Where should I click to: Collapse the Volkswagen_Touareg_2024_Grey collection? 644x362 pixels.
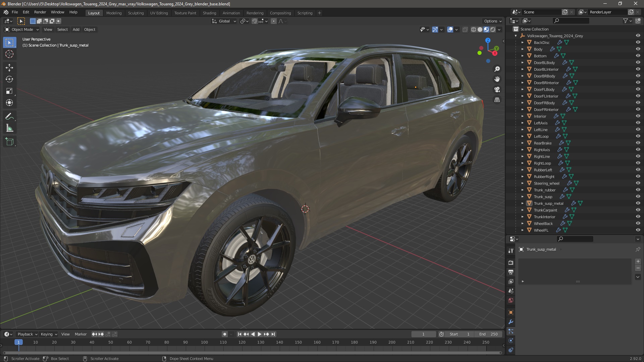516,36
